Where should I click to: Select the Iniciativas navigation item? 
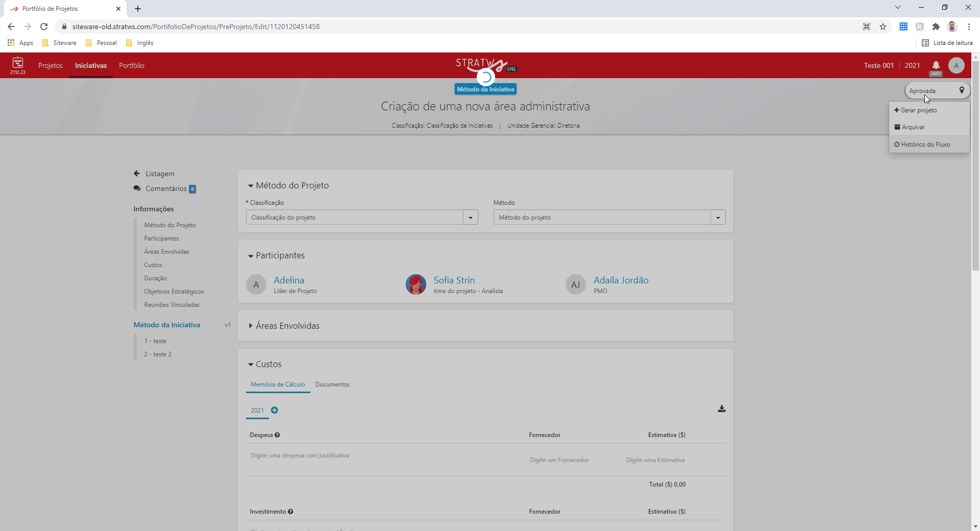[x=91, y=65]
